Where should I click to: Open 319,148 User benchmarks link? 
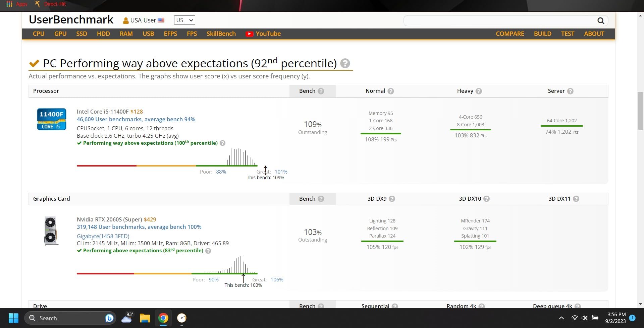[139, 227]
